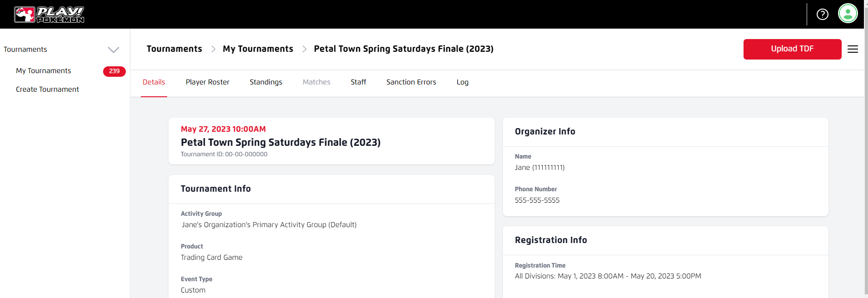Image resolution: width=868 pixels, height=298 pixels.
Task: Open Create Tournament in sidebar
Action: click(47, 89)
